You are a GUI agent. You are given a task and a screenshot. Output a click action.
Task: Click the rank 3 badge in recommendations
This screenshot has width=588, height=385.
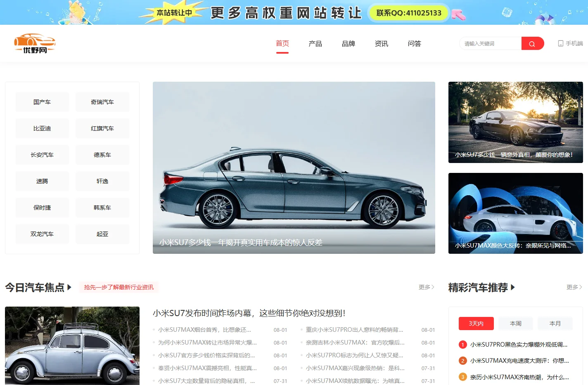[x=463, y=377]
